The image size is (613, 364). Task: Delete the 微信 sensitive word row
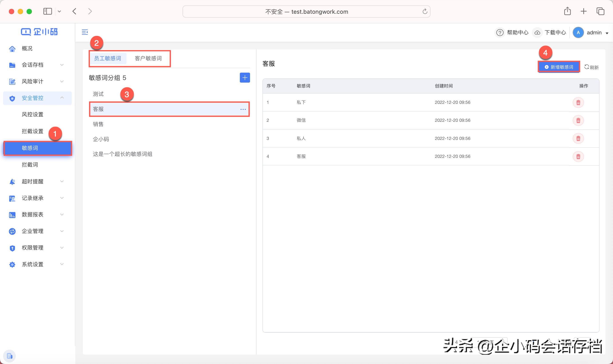(x=578, y=120)
